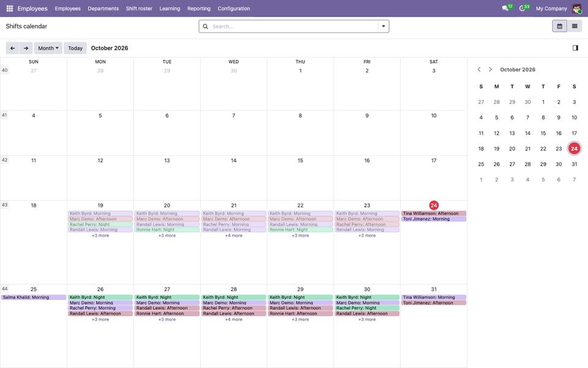This screenshot has width=588, height=368.
Task: Click the Today button
Action: pyautogui.click(x=75, y=48)
